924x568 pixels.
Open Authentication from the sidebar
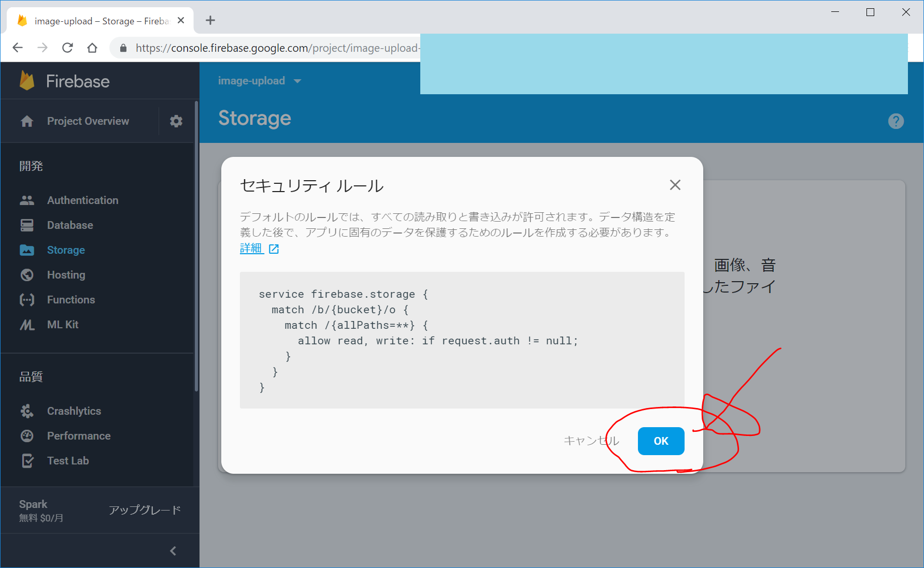tap(82, 200)
